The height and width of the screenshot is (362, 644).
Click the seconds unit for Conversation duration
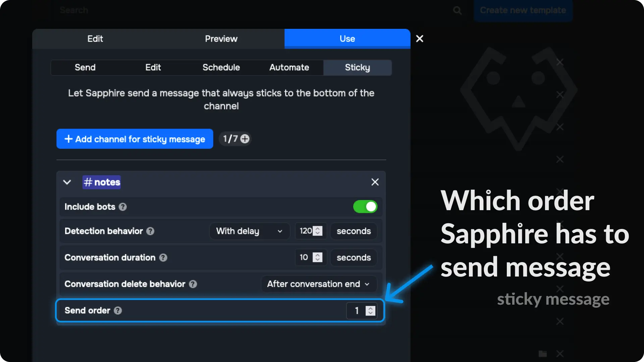pos(354,257)
